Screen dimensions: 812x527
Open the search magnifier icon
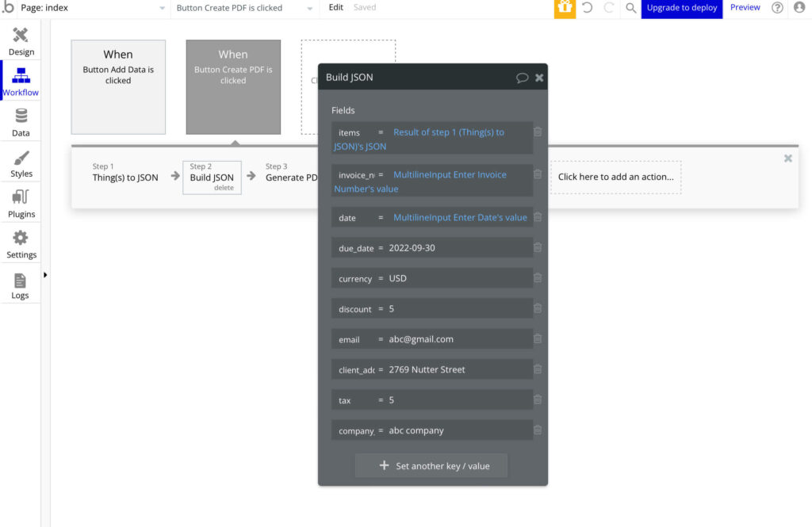click(x=630, y=8)
